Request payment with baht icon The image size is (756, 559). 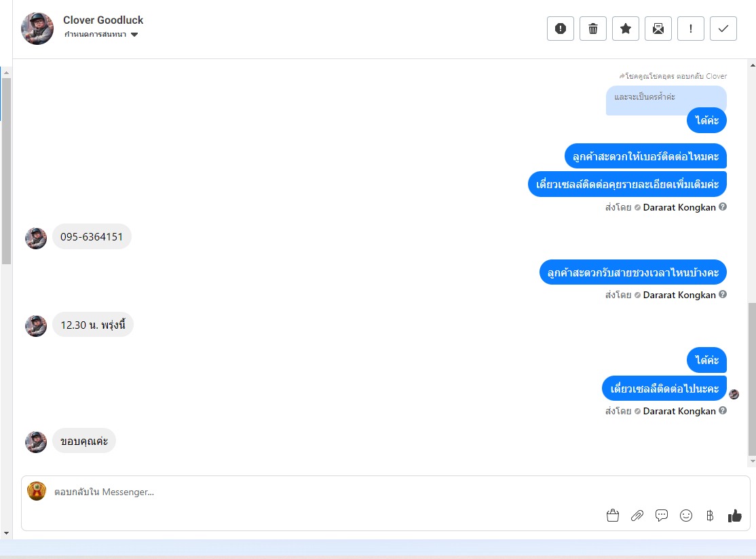[710, 516]
